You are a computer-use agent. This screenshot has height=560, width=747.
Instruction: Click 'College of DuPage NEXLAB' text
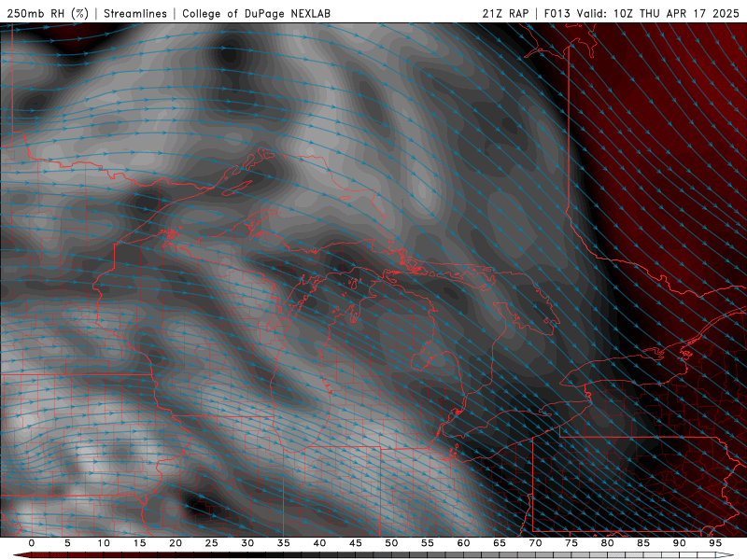[x=256, y=13]
